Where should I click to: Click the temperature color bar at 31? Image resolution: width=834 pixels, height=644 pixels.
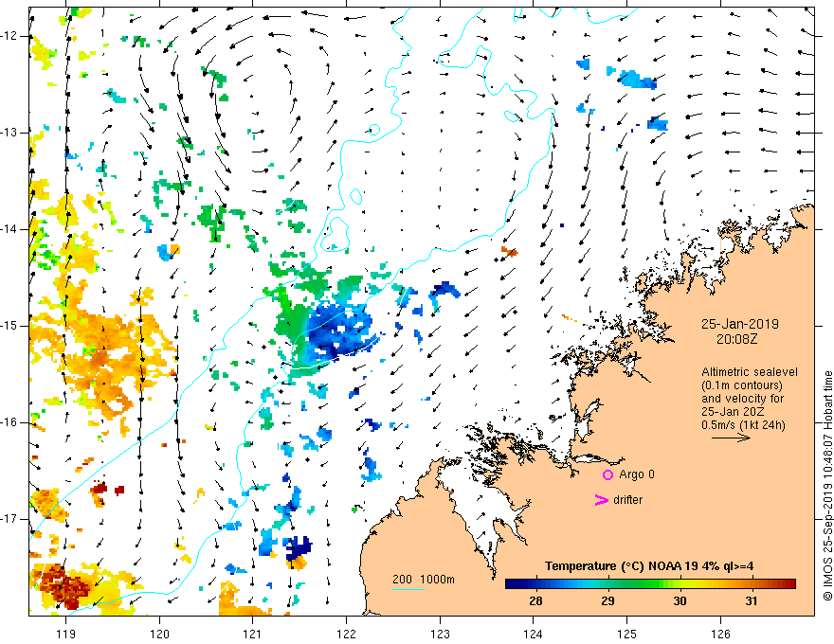pos(751,584)
